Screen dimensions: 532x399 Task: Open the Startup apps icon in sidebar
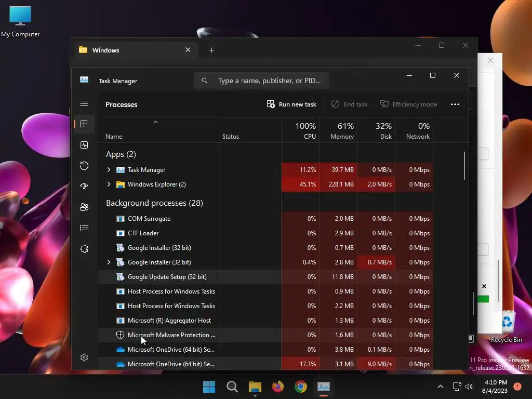tap(84, 187)
